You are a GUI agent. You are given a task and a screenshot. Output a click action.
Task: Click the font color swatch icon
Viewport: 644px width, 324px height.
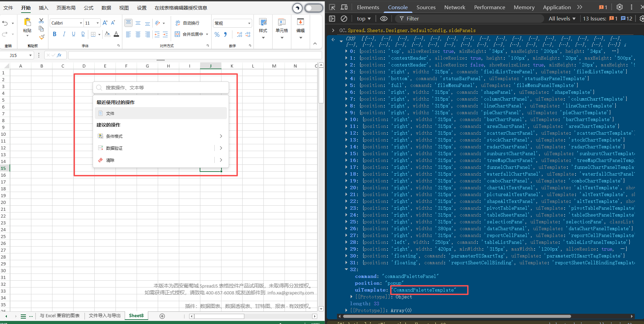coord(116,34)
